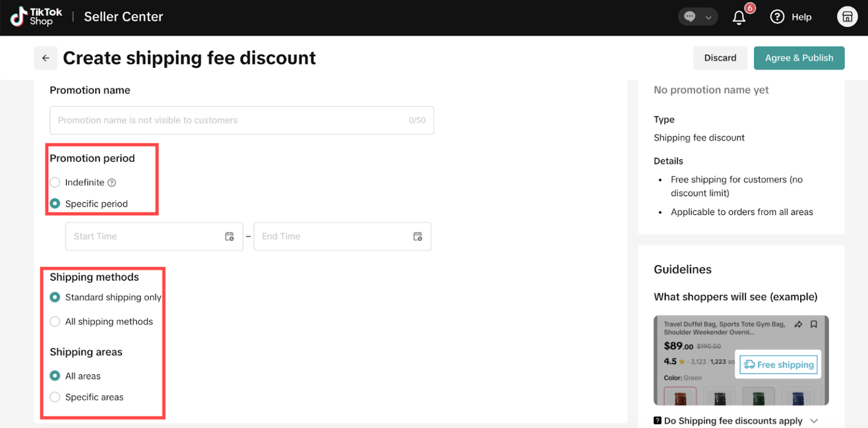The height and width of the screenshot is (428, 868).
Task: Expand the 'Do Shipping fee discounts apply' section
Action: coord(814,421)
